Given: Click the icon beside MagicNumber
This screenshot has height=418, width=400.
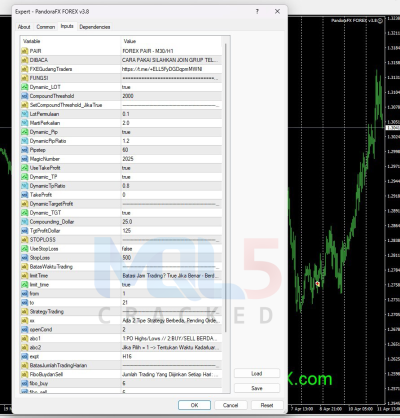Looking at the screenshot, I should [25, 159].
